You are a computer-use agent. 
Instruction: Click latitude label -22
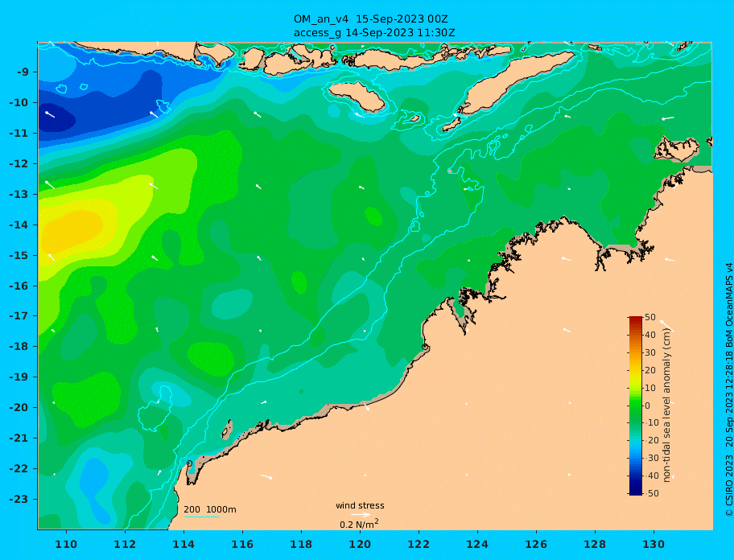coord(19,468)
